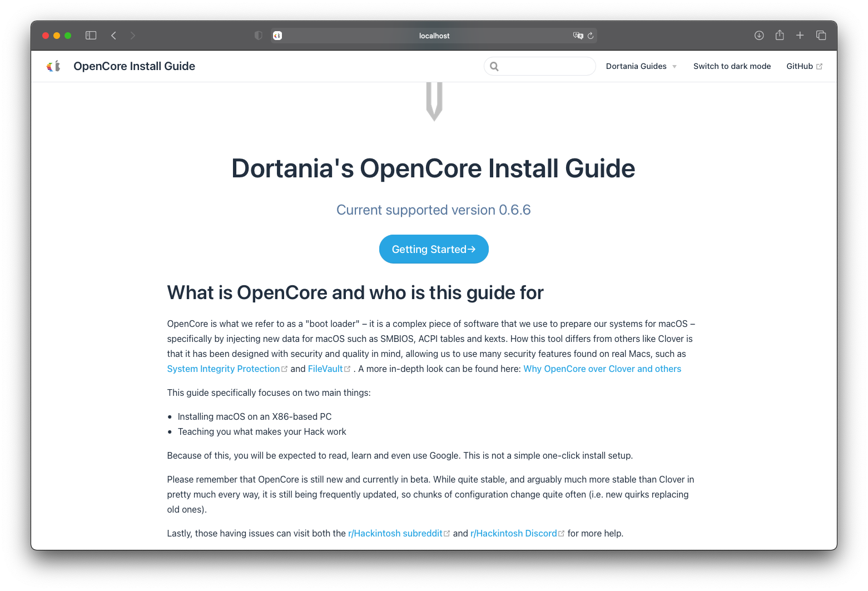
Task: Click the OpenCore logo in header
Action: click(x=53, y=66)
